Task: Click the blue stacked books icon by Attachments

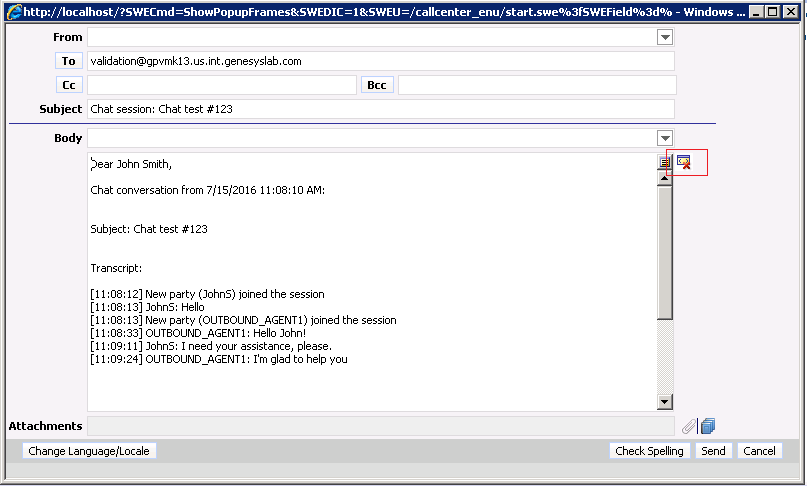Action: 708,426
